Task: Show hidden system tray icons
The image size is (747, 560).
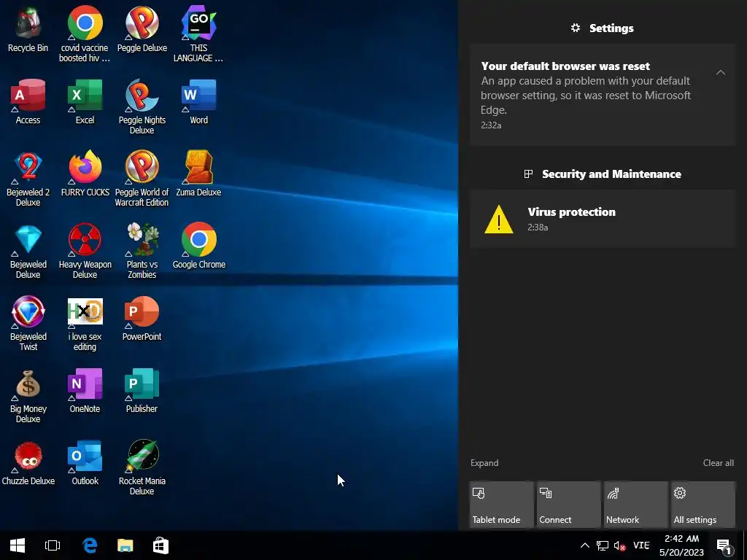Action: point(585,545)
